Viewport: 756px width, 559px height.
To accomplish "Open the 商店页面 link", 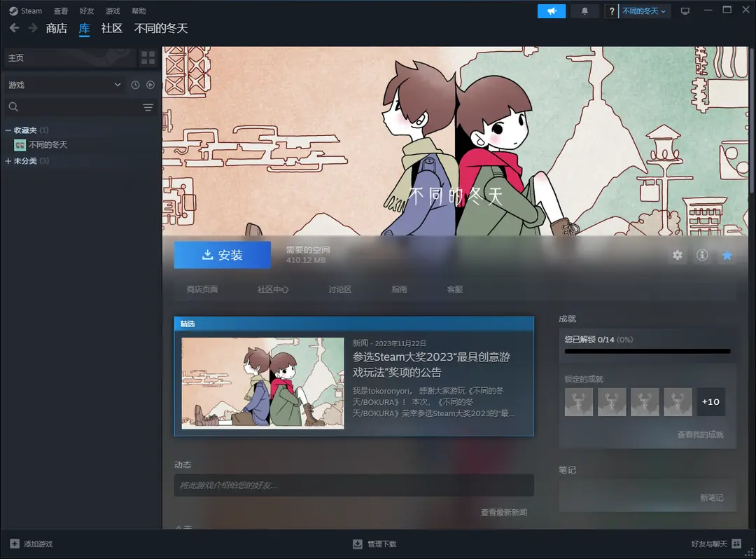I will pyautogui.click(x=202, y=289).
